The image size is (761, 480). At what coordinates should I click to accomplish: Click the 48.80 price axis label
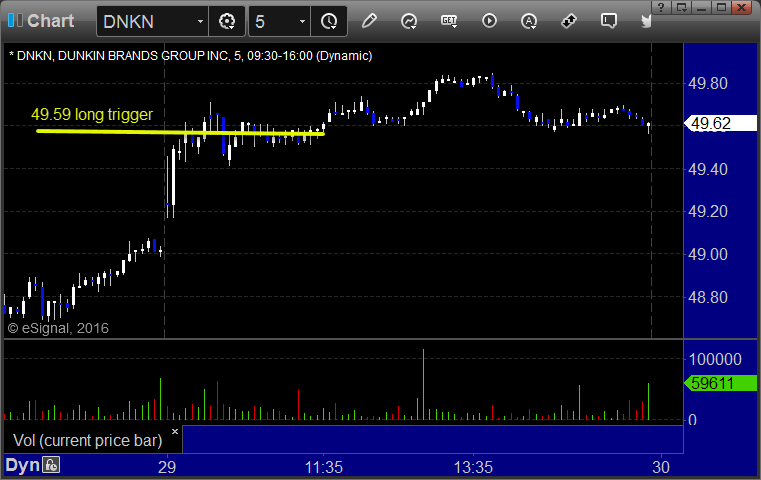point(708,297)
